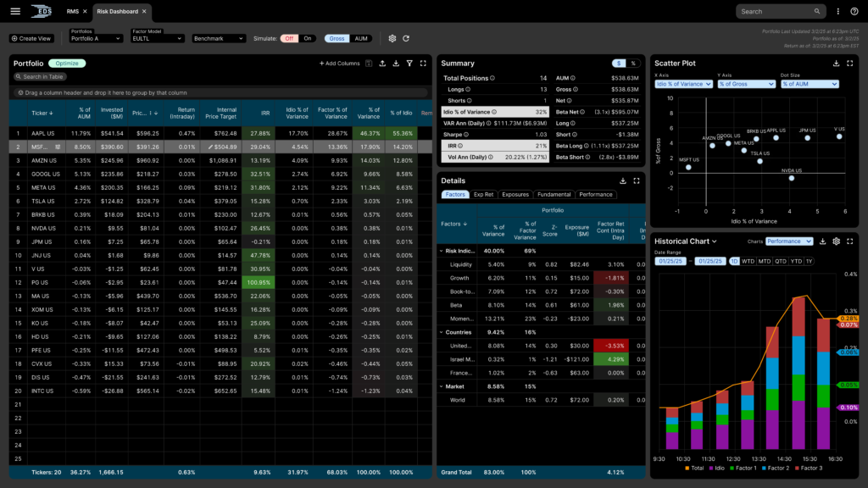This screenshot has width=868, height=488.
Task: Open the Benchmark dropdown
Action: (x=219, y=38)
